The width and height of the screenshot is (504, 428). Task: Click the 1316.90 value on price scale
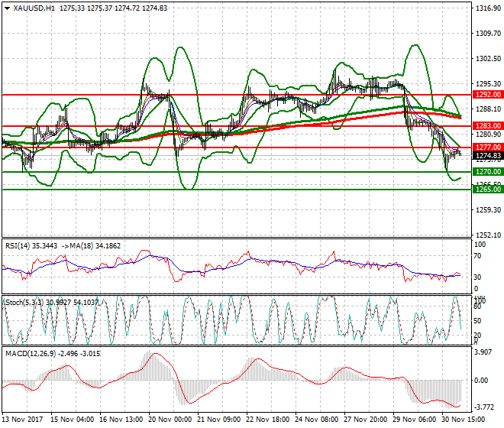[486, 8]
